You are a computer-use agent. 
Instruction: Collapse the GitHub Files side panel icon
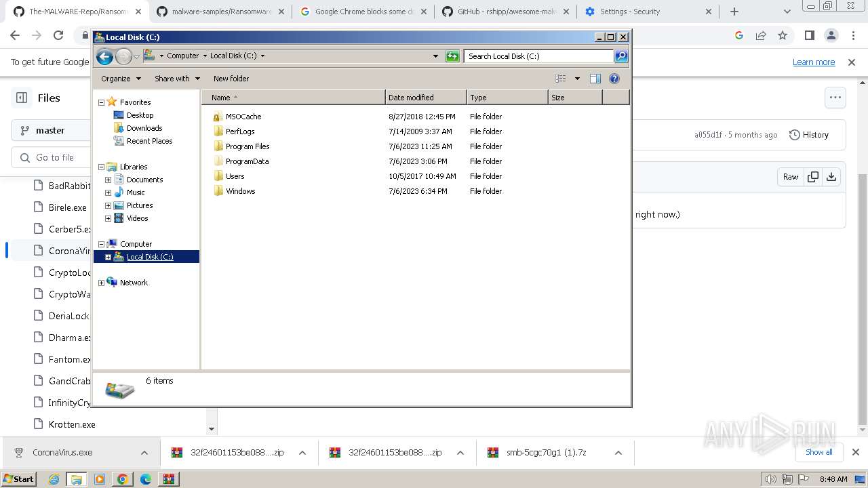point(22,98)
